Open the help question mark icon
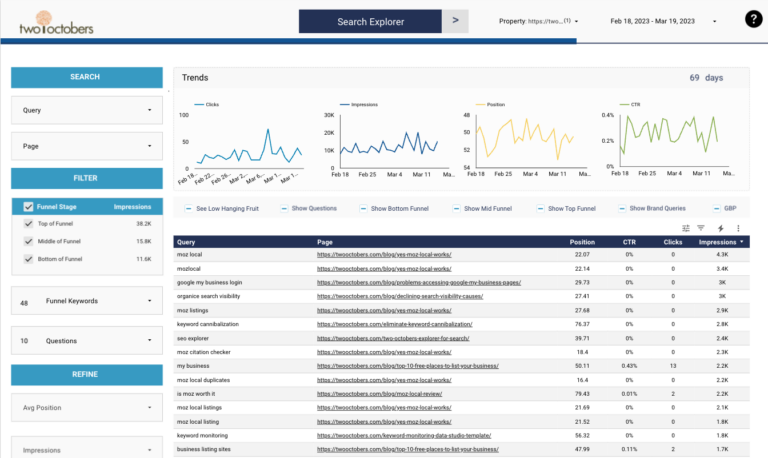 click(x=753, y=19)
